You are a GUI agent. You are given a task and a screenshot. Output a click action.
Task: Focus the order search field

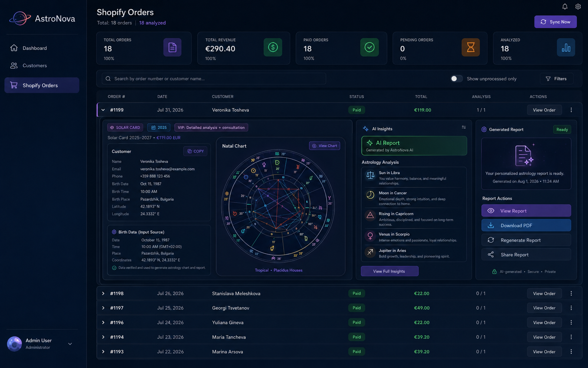(214, 79)
